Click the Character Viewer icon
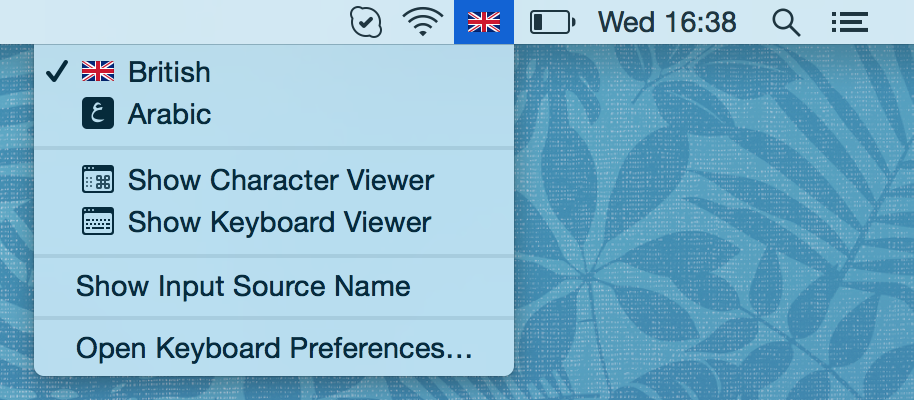This screenshot has height=400, width=914. click(98, 181)
